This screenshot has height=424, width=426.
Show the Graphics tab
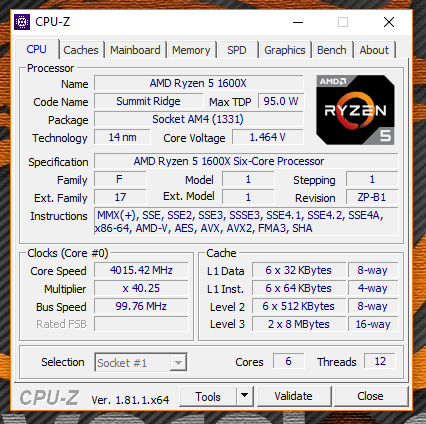[285, 50]
